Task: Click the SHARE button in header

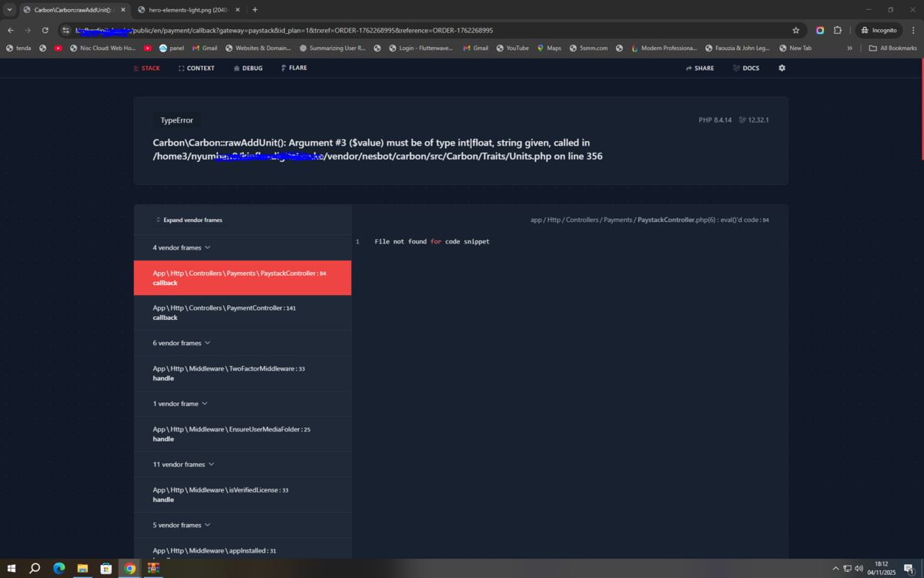Action: (699, 68)
